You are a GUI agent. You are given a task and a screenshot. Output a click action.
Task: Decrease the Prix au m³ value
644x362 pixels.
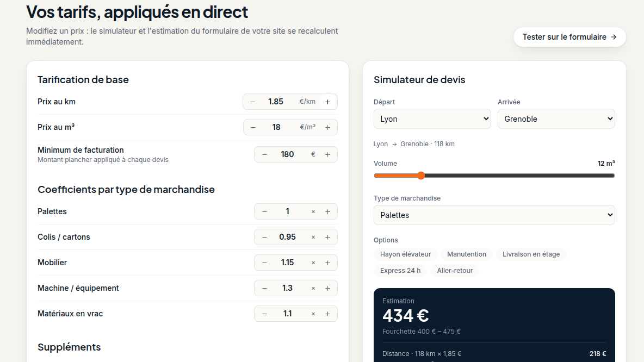click(253, 127)
